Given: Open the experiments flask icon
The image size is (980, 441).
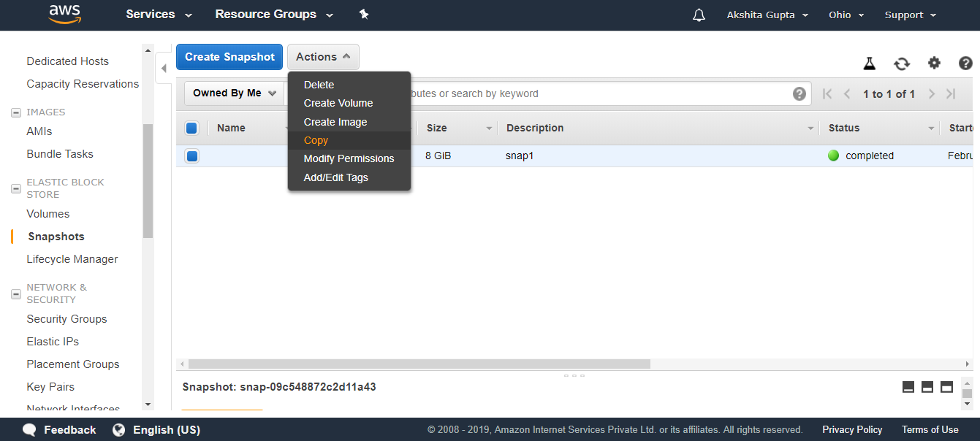Looking at the screenshot, I should pyautogui.click(x=869, y=64).
